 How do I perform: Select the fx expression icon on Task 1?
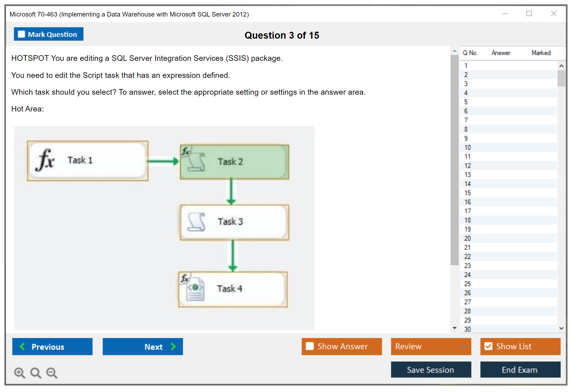[x=45, y=160]
